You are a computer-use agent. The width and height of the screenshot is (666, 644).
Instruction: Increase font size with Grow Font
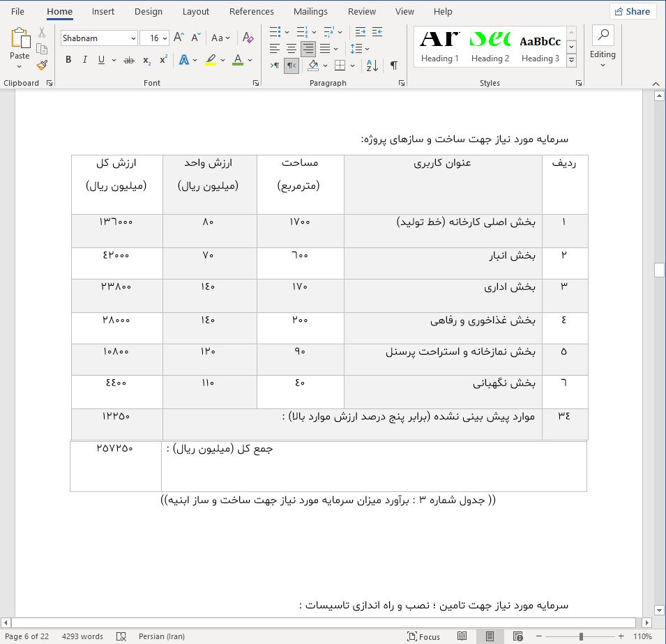pyautogui.click(x=179, y=38)
